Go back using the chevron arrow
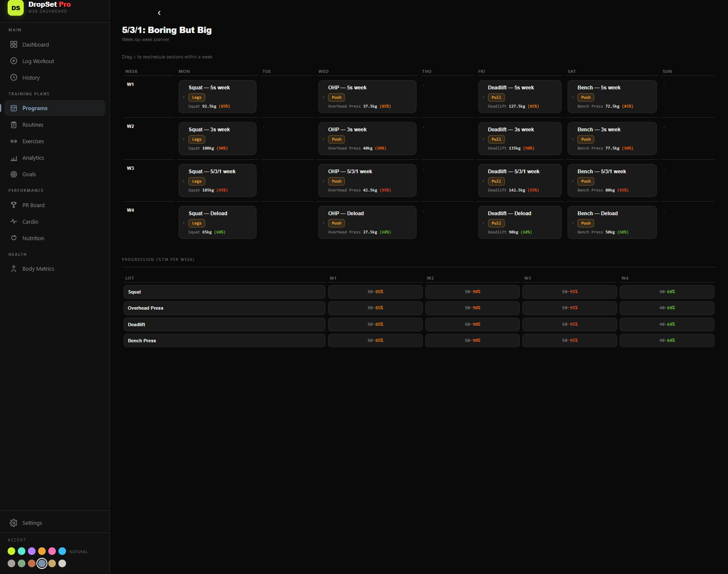728x574 pixels. (x=159, y=13)
